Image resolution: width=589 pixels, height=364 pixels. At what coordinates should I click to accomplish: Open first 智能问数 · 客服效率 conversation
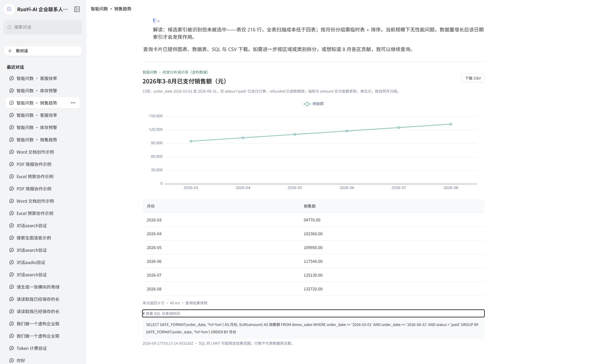click(43, 79)
